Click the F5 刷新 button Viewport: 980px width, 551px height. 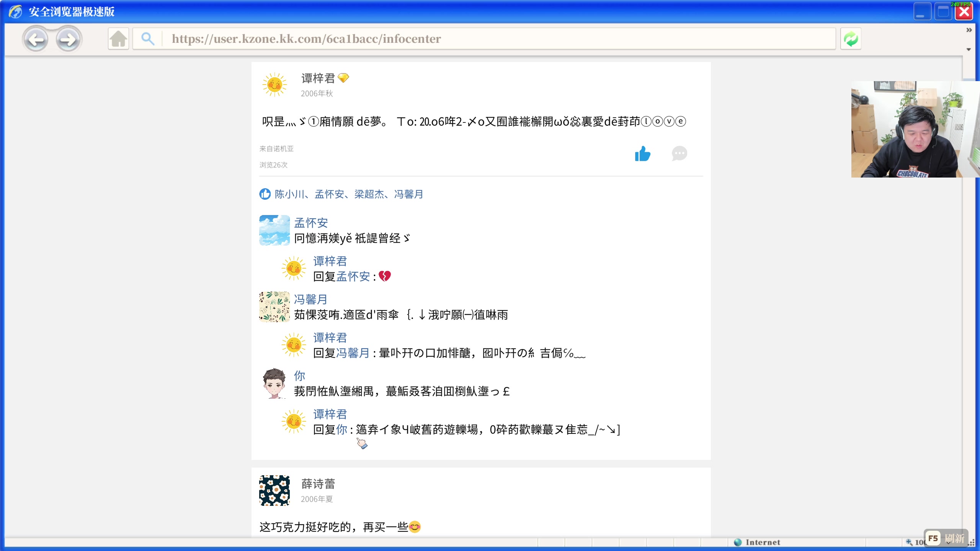pos(946,538)
